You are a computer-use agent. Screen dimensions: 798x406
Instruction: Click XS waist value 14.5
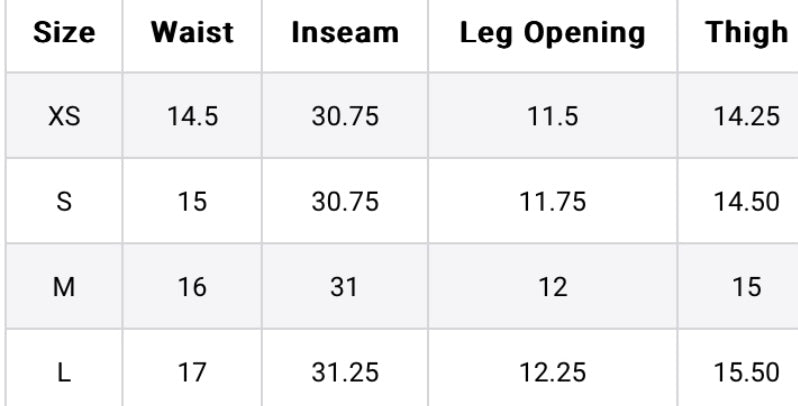pyautogui.click(x=192, y=116)
